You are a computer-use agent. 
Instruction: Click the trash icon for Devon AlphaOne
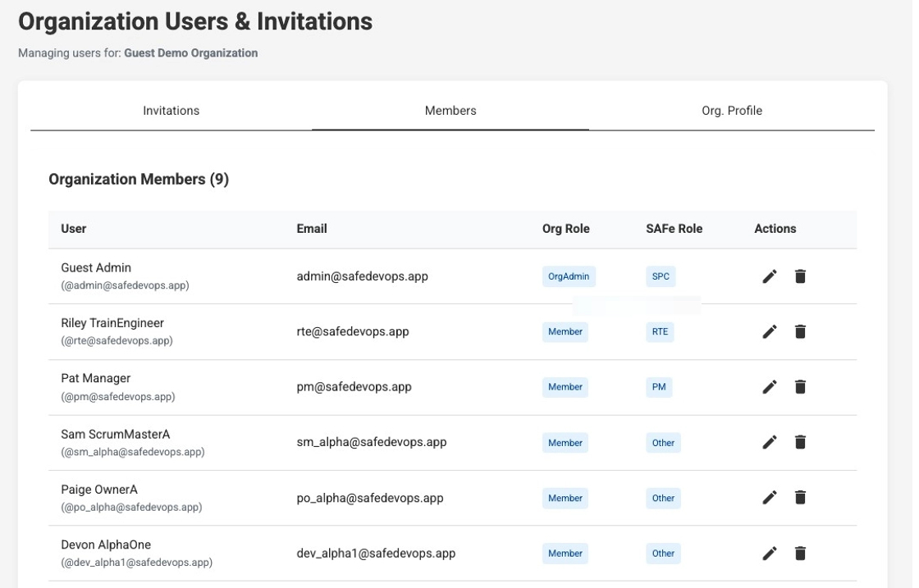[800, 553]
